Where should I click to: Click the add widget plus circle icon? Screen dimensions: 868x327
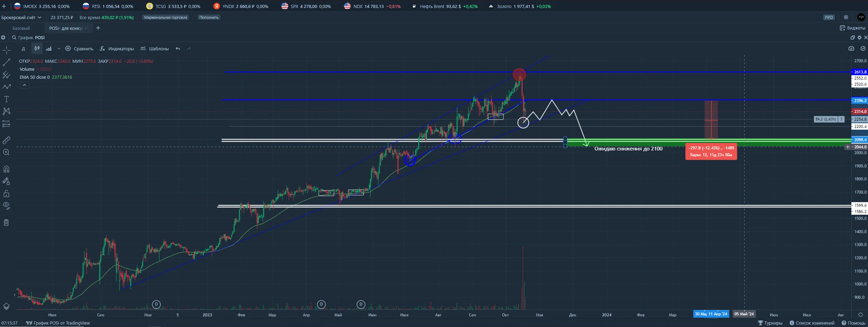[x=3, y=37]
